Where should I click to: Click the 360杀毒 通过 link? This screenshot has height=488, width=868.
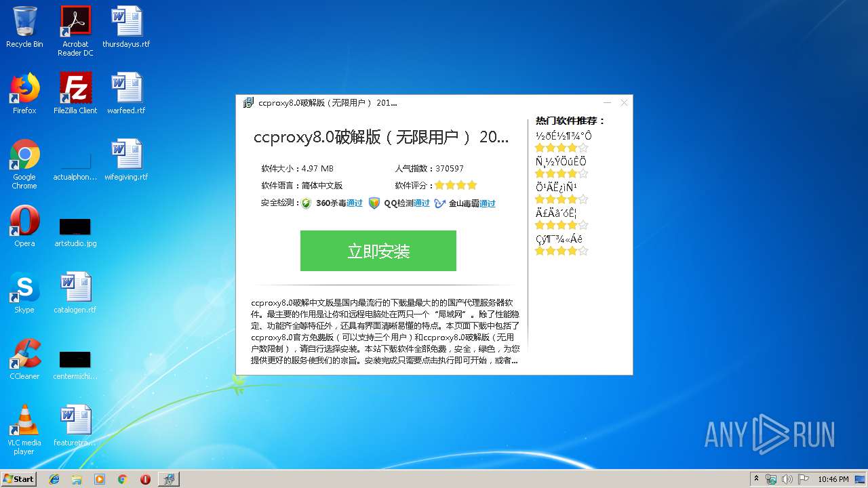pyautogui.click(x=355, y=203)
